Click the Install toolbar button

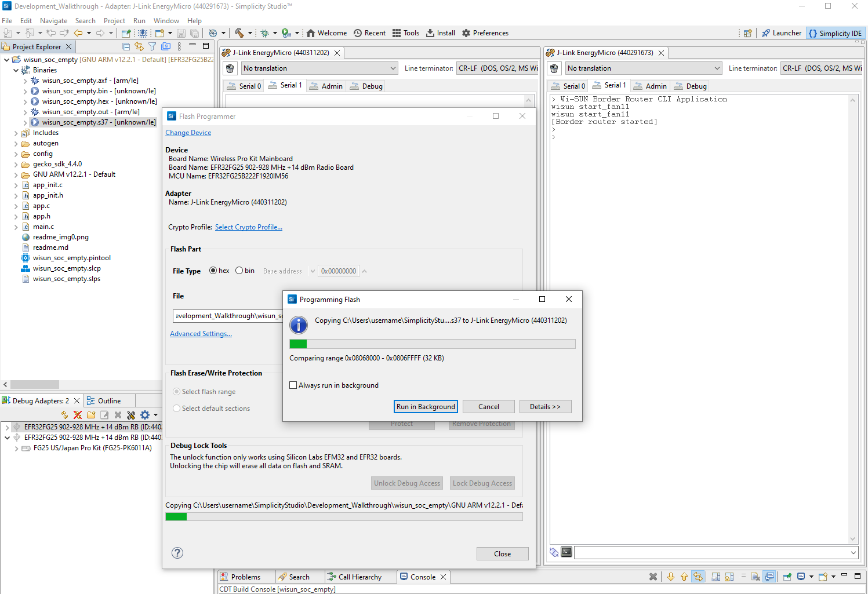coord(441,33)
